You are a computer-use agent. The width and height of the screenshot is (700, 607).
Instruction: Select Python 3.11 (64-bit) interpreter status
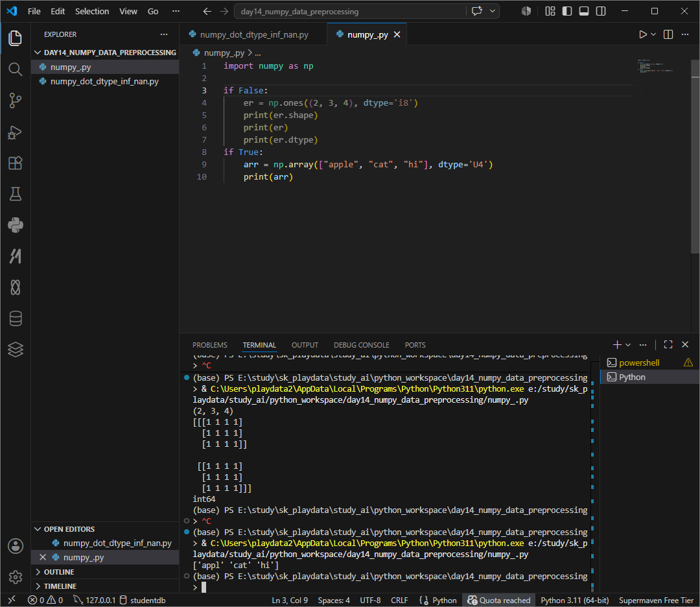[574, 600]
